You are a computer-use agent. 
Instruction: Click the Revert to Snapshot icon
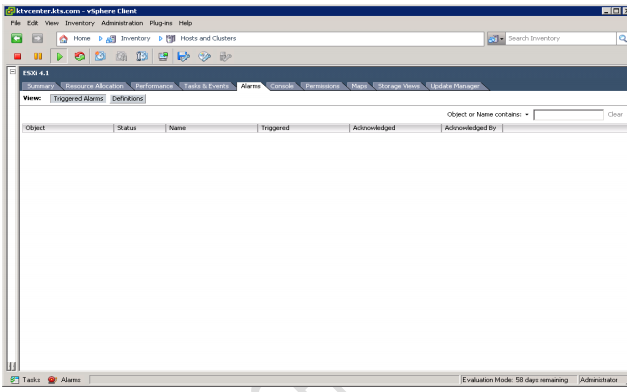pyautogui.click(x=122, y=57)
